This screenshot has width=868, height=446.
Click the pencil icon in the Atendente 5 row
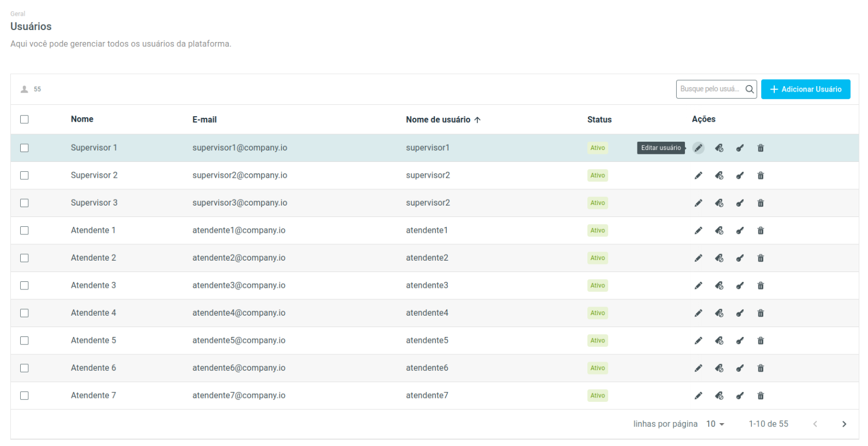click(x=698, y=341)
